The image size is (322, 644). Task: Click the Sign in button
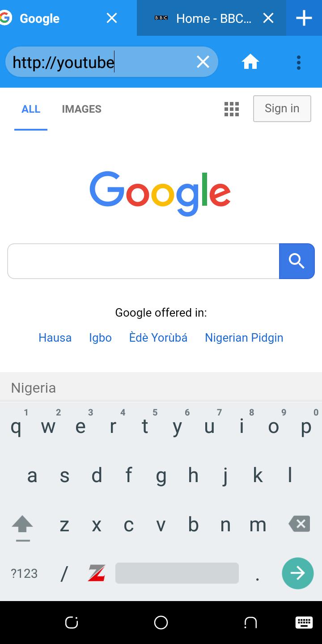click(x=282, y=108)
